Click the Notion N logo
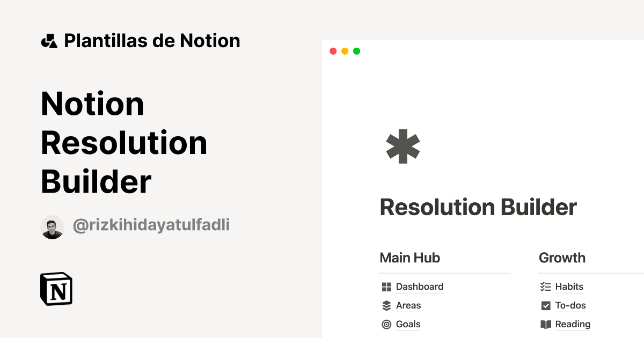The image size is (644, 338). tap(55, 289)
